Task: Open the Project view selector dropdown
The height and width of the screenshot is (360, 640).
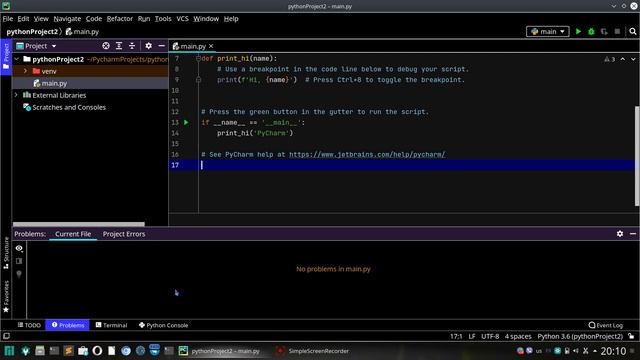Action: click(x=36, y=46)
